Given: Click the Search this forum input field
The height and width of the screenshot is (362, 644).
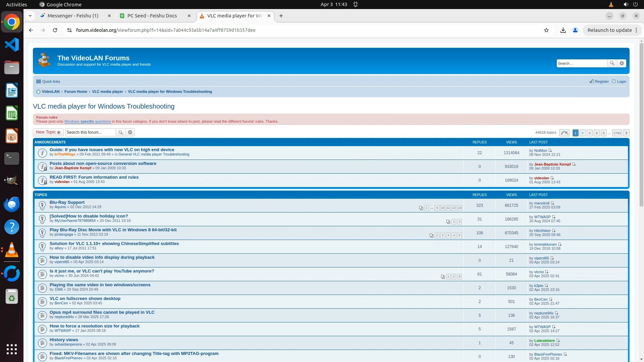Looking at the screenshot, I should pos(90,132).
